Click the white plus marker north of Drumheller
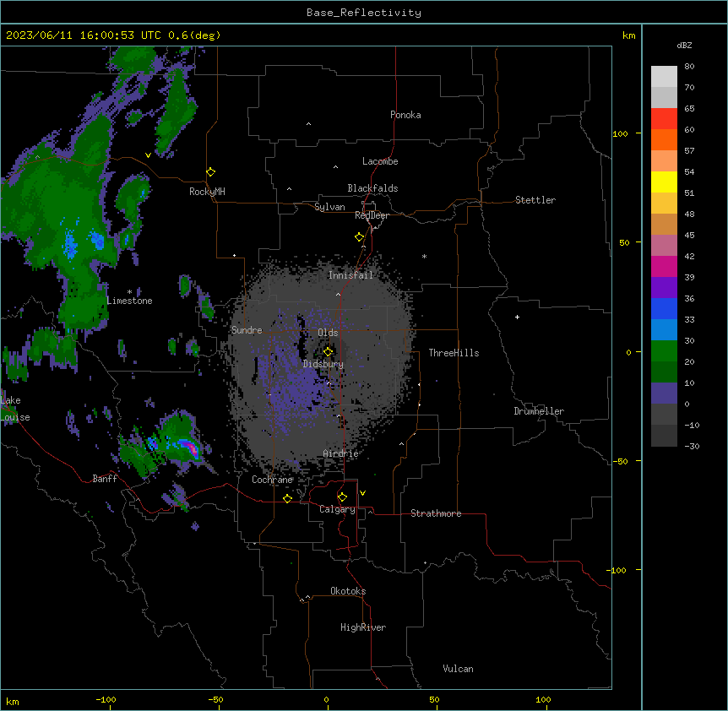Screen dimensions: 728x711 [x=517, y=317]
